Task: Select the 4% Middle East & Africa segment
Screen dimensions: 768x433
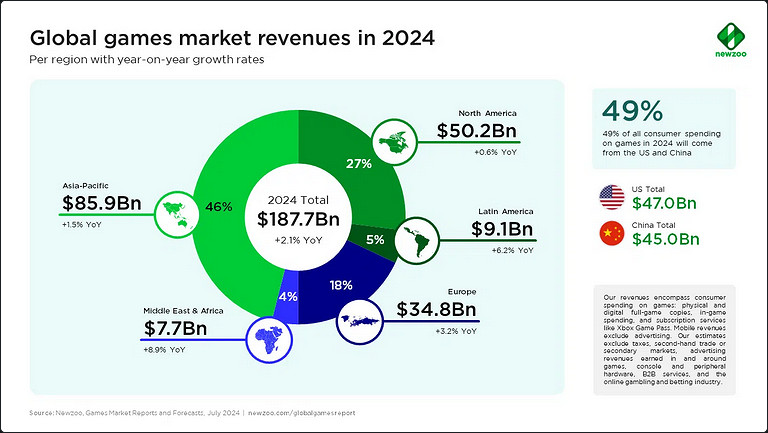Action: coord(284,295)
